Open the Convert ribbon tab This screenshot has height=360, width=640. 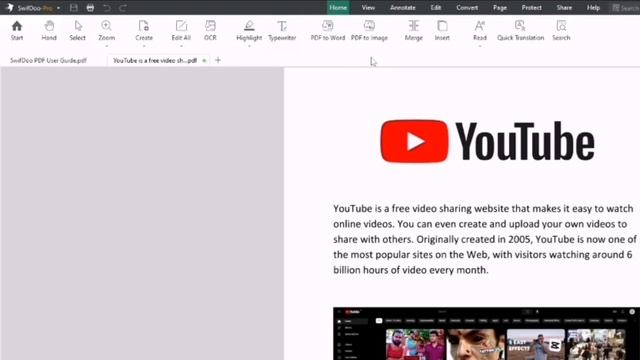(467, 7)
